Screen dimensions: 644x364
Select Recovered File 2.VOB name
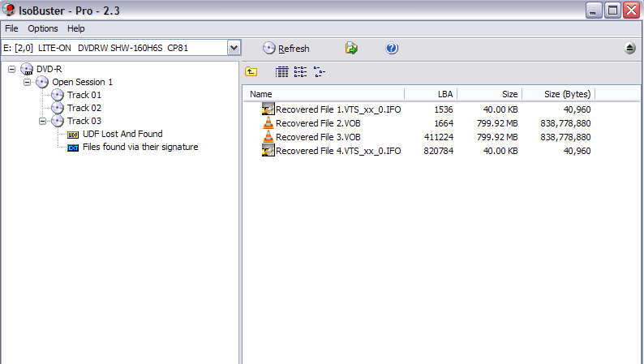[318, 123]
